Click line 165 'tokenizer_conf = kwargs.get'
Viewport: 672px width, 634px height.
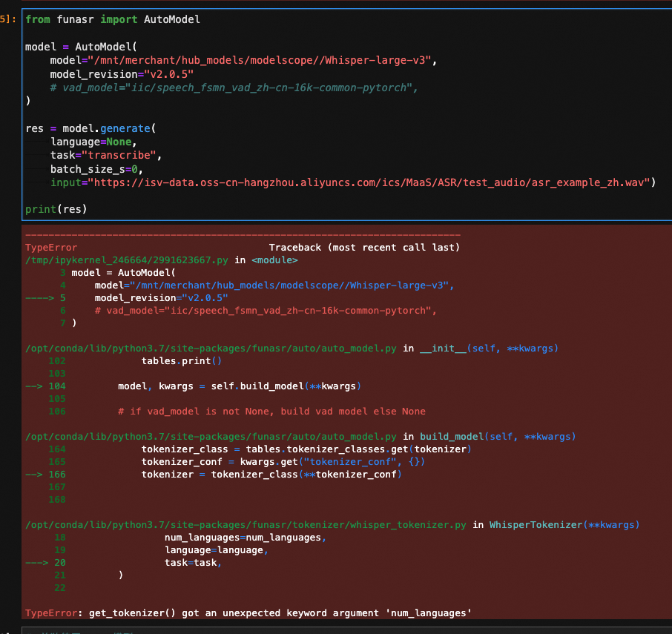click(283, 462)
